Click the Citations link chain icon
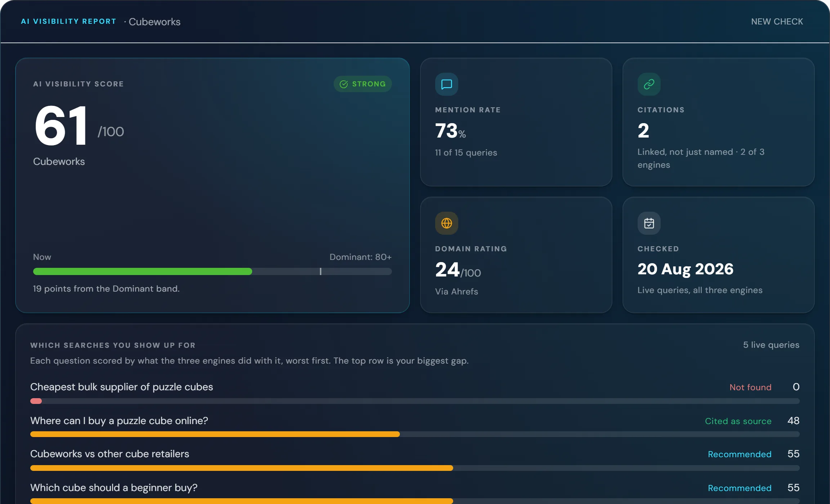The width and height of the screenshot is (830, 504). [649, 84]
